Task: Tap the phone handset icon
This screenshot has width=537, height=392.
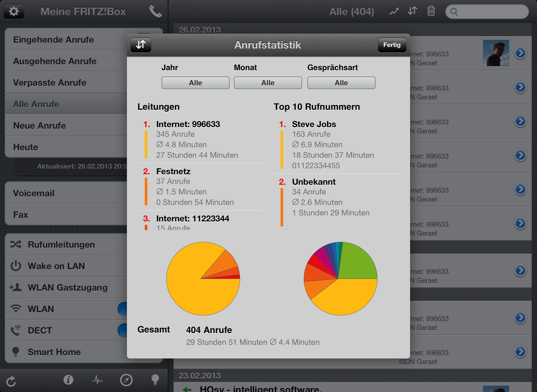Action: click(x=155, y=11)
